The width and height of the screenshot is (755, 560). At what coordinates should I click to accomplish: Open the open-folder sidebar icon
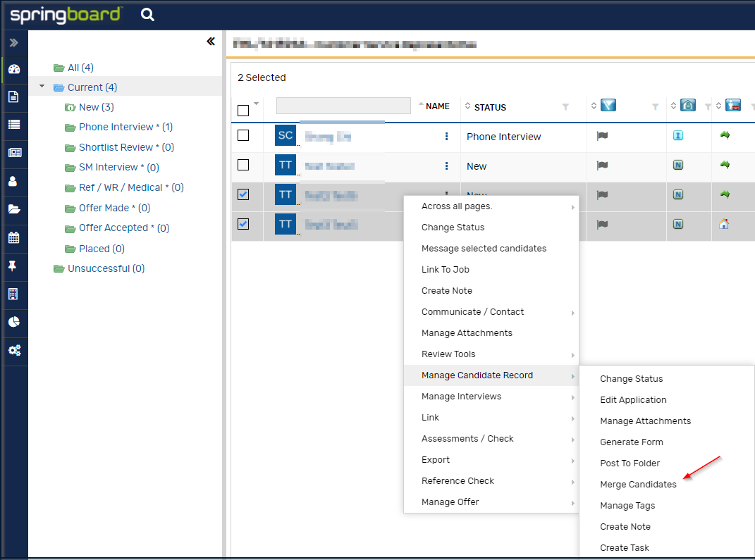pyautogui.click(x=14, y=209)
